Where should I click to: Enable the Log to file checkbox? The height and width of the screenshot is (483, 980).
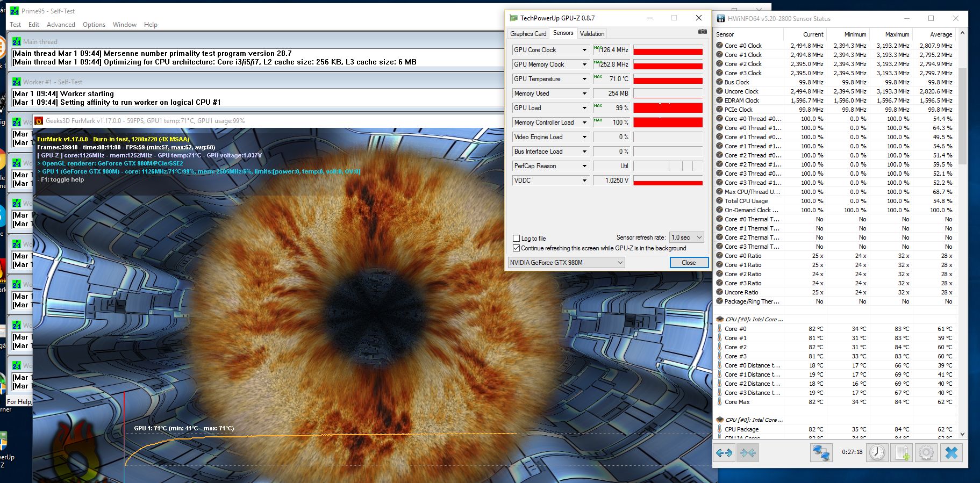point(517,238)
